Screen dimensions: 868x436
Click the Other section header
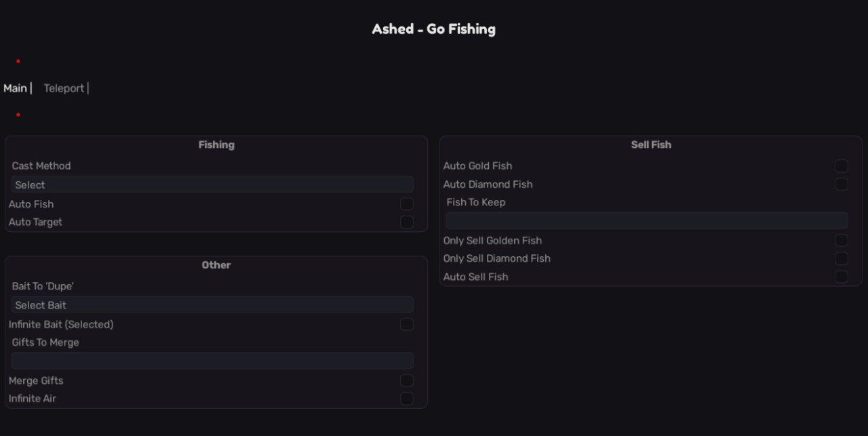click(x=216, y=265)
